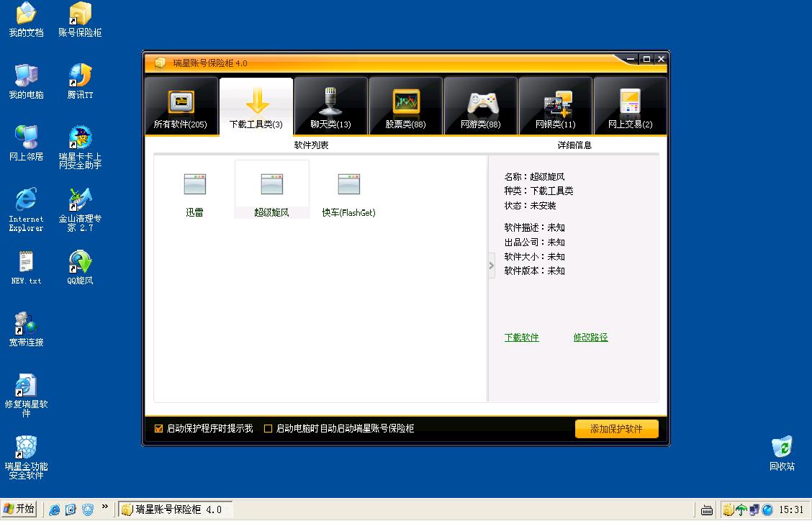
Task: Select QQ旋风 desktop shortcut
Action: (x=80, y=268)
